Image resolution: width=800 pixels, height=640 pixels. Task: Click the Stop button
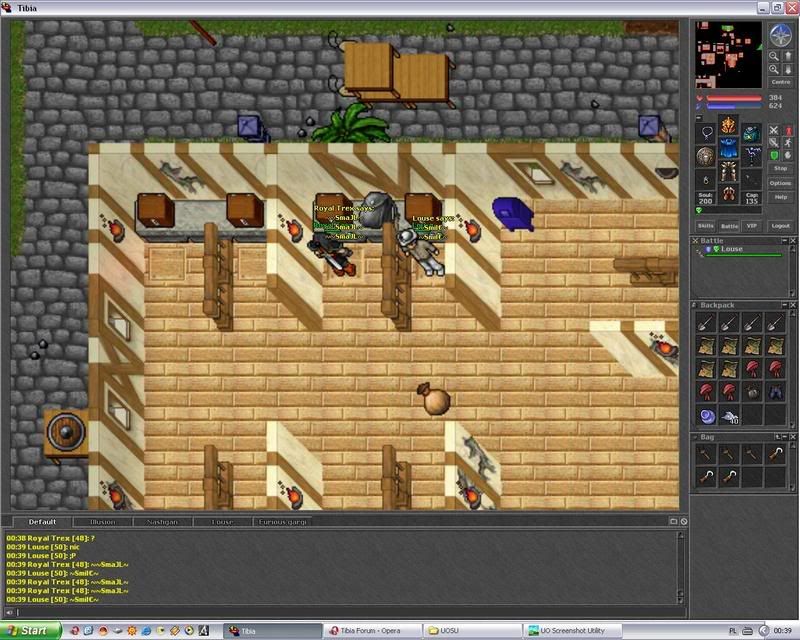tap(781, 168)
